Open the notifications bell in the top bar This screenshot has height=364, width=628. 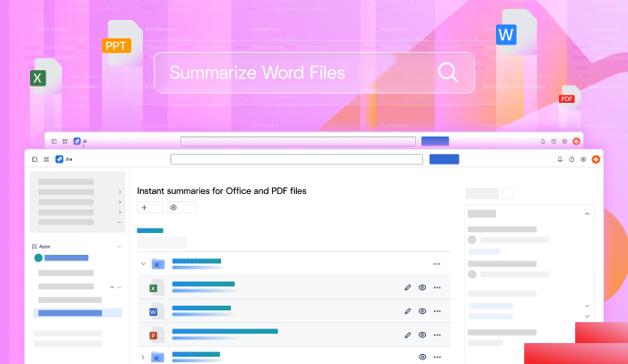coord(560,159)
